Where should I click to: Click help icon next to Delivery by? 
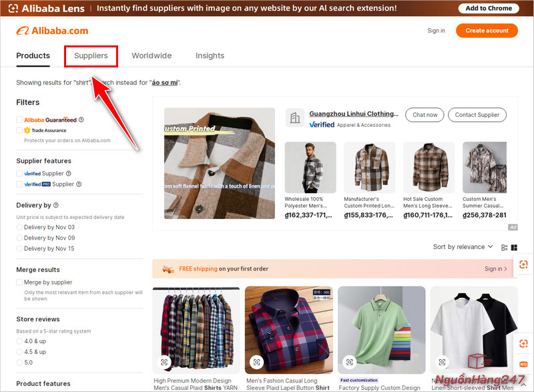click(56, 206)
